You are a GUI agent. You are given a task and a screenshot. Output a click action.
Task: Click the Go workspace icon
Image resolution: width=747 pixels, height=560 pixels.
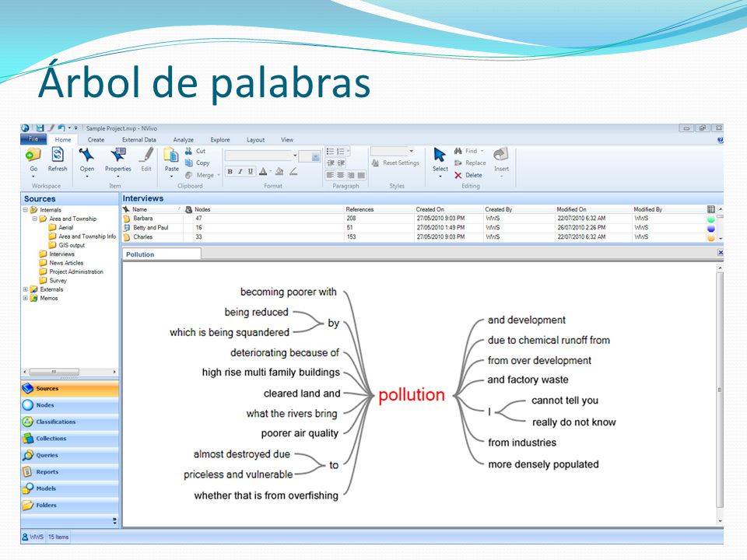pos(33,156)
